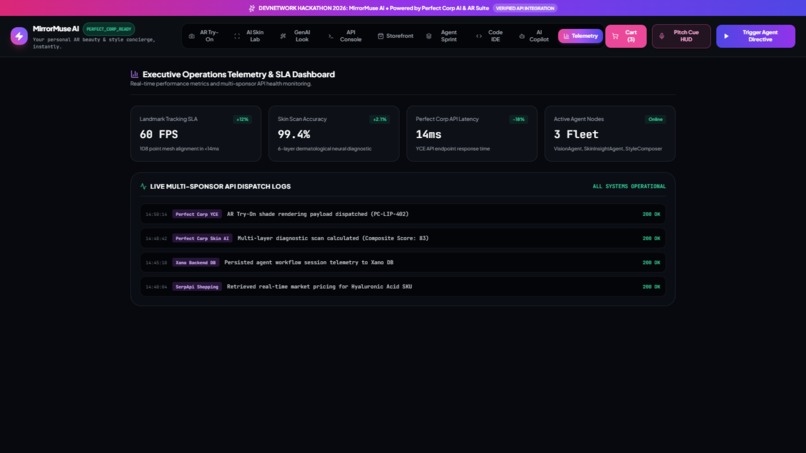
Task: Click the SerpApi Shopping log tag
Action: (197, 286)
